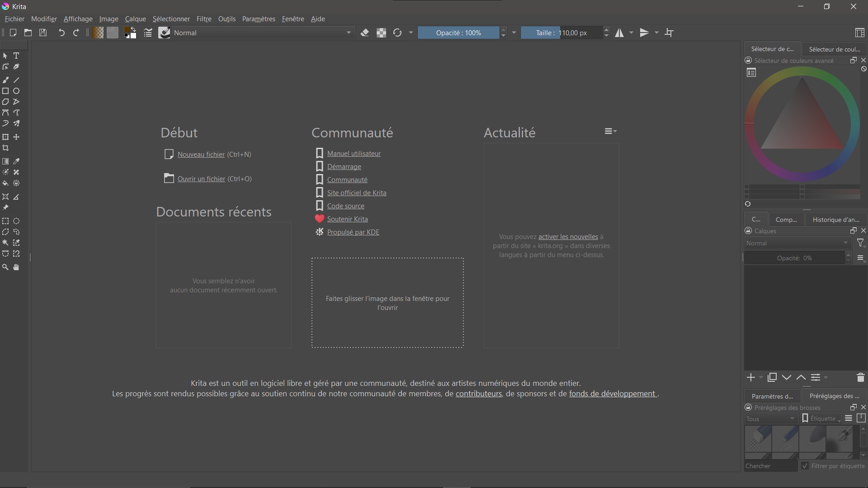Click the Opacité 100% slider
868x488 pixels.
[458, 33]
